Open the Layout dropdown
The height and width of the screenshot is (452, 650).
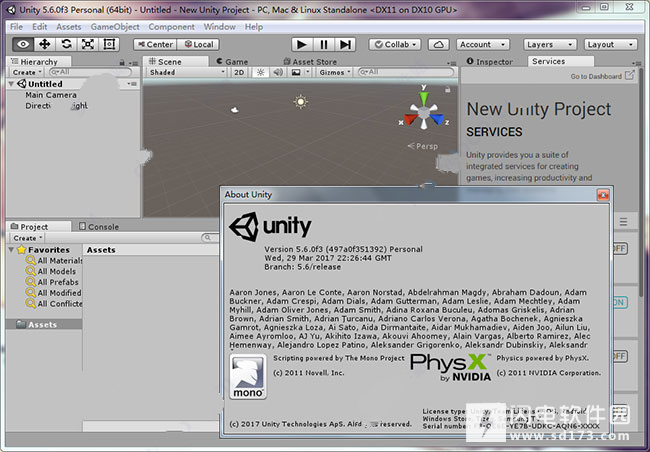point(611,44)
